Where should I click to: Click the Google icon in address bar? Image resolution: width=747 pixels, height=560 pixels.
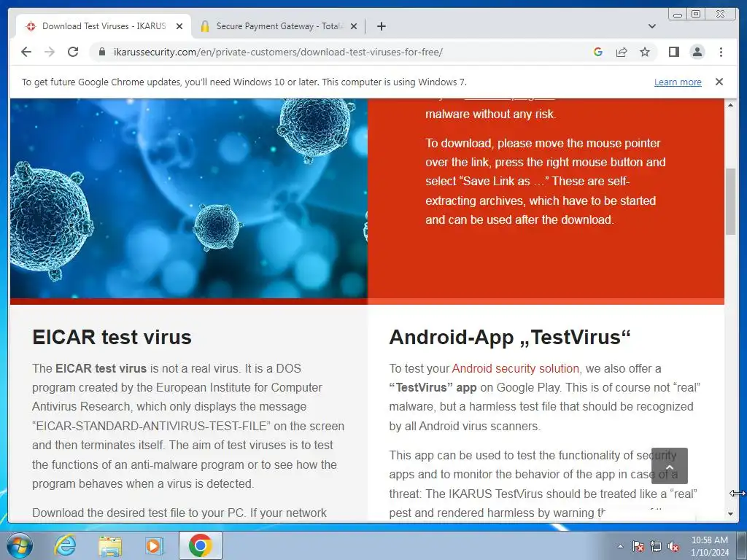pos(598,52)
